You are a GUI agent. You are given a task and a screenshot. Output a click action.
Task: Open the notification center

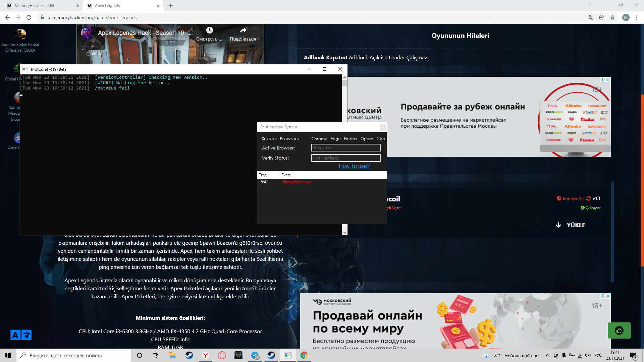(x=634, y=355)
